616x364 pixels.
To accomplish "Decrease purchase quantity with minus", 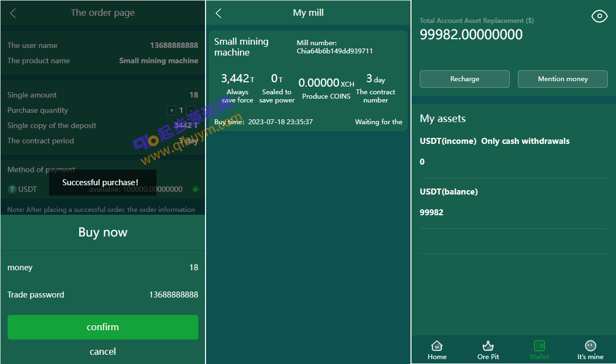I will (x=191, y=110).
